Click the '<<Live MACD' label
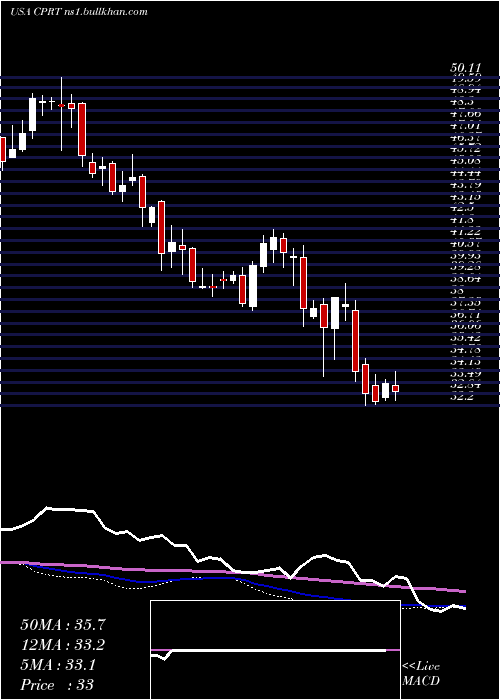This screenshot has width=500, height=700. click(x=421, y=674)
